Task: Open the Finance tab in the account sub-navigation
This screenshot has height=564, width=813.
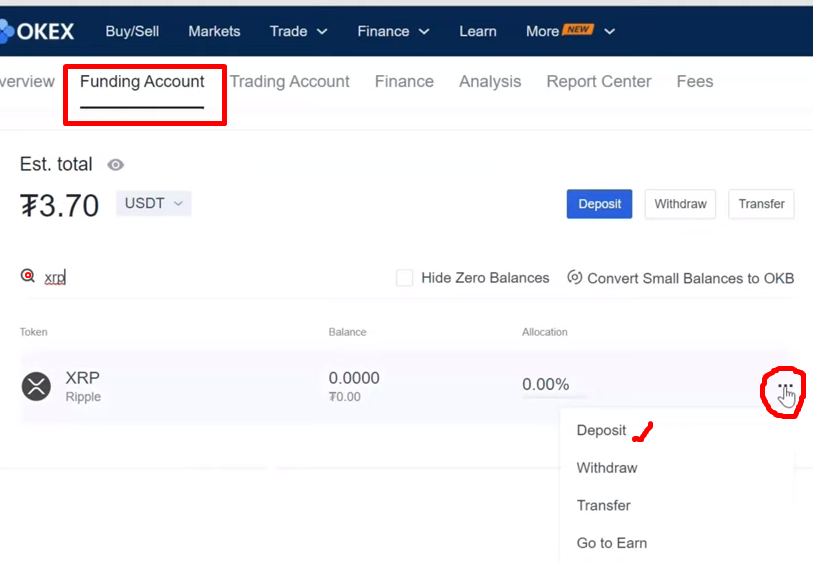Action: pyautogui.click(x=404, y=82)
